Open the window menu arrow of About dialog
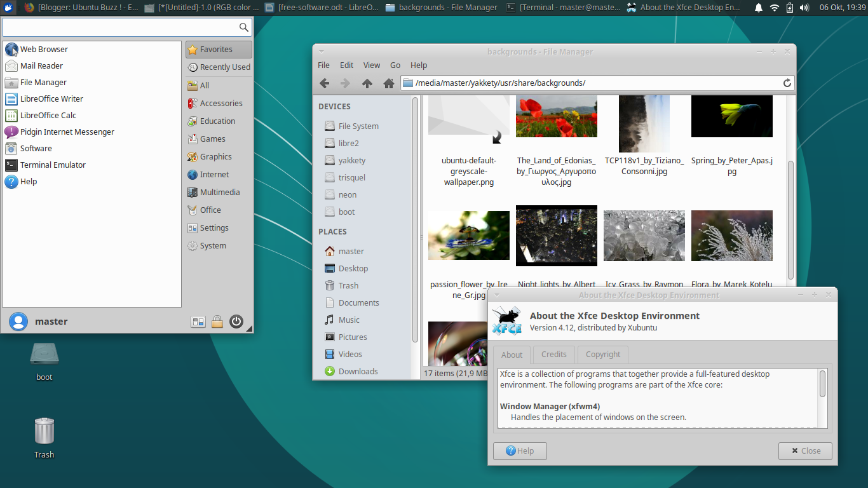 coord(497,295)
